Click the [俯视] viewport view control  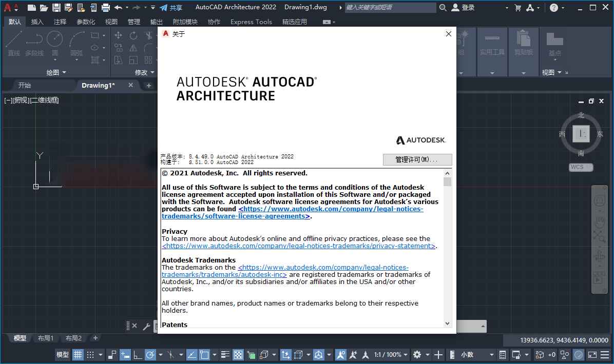[22, 100]
